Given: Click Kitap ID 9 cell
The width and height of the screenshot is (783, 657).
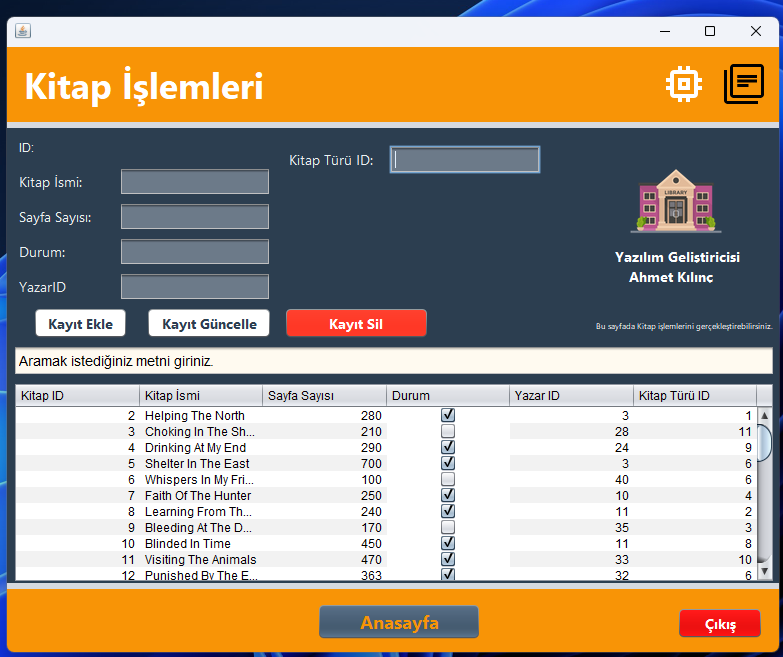Looking at the screenshot, I should (x=77, y=527).
